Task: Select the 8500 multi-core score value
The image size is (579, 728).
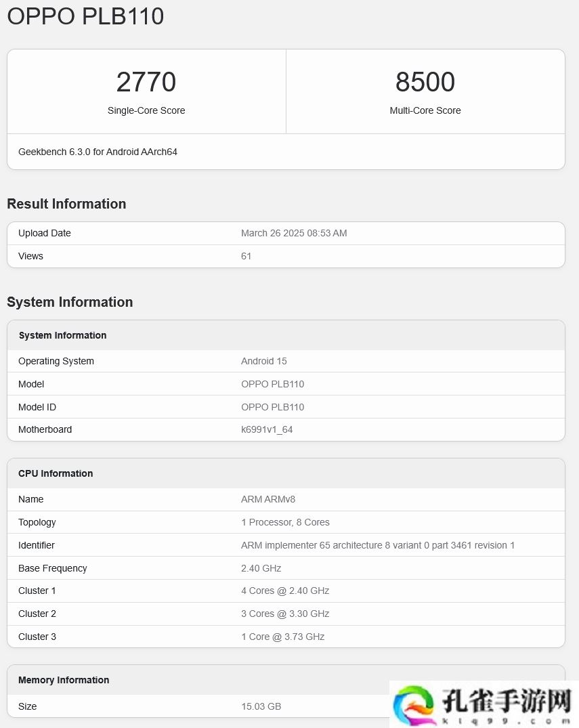Action: point(425,82)
